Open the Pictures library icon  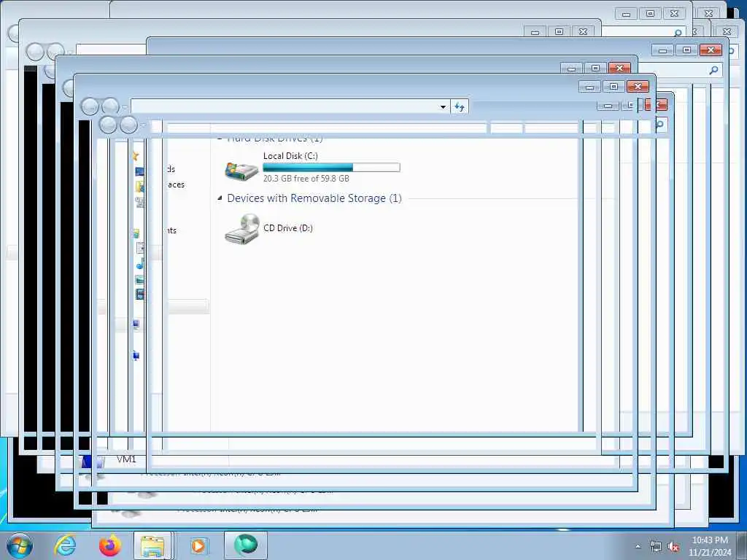(139, 279)
